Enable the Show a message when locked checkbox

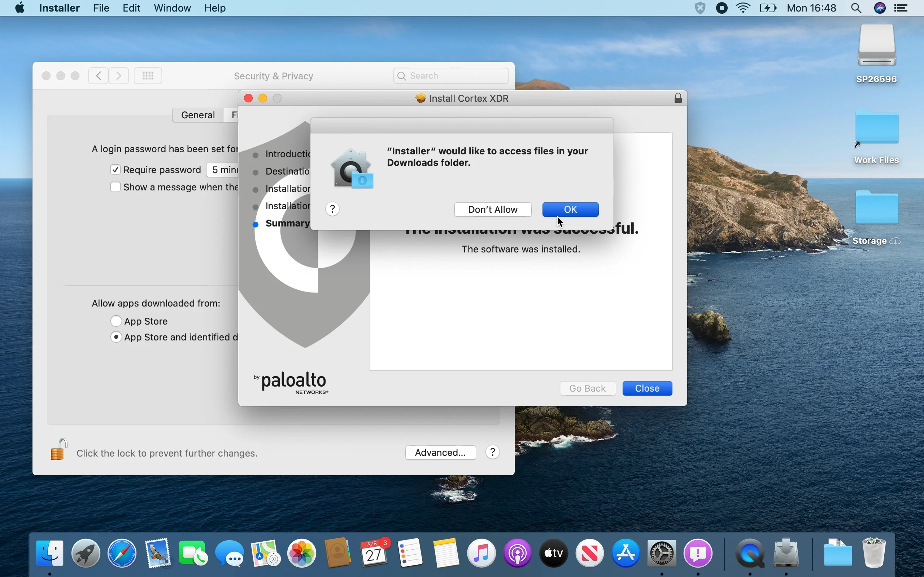pos(115,186)
